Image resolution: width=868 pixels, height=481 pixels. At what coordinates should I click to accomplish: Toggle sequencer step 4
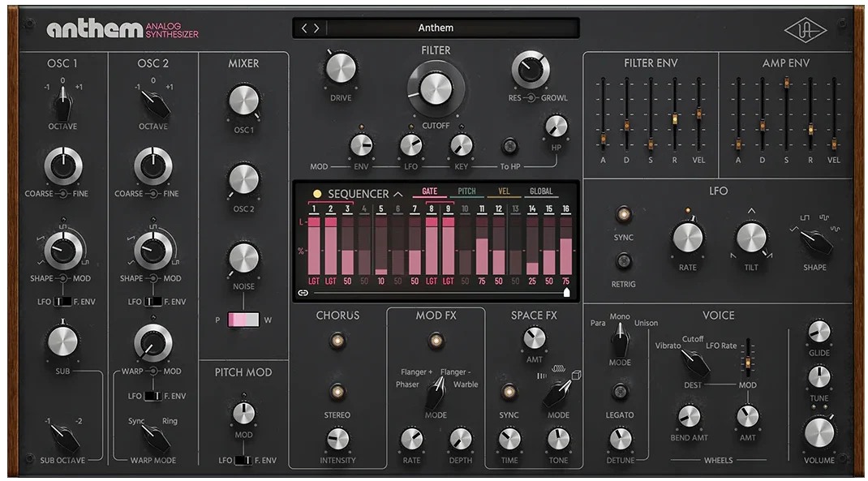(x=363, y=208)
